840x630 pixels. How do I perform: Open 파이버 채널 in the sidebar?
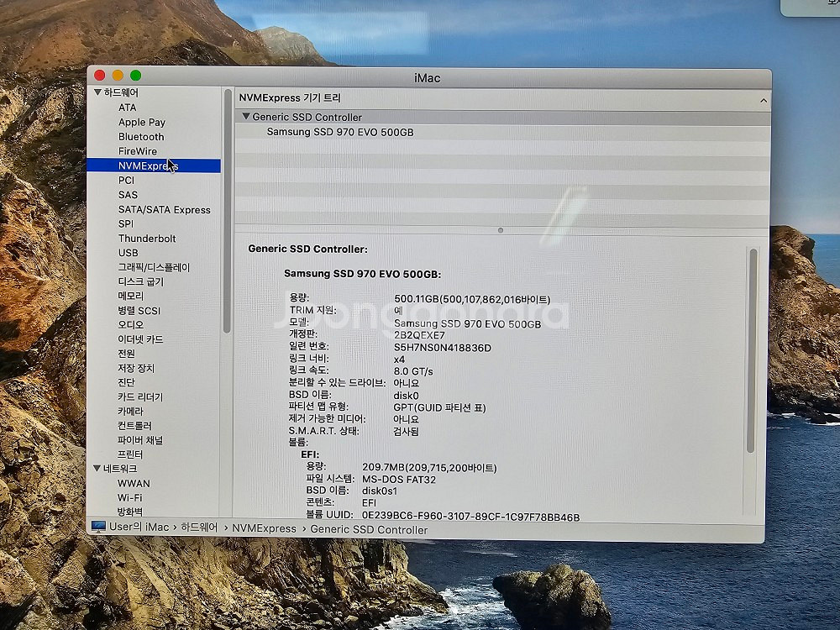pos(139,440)
